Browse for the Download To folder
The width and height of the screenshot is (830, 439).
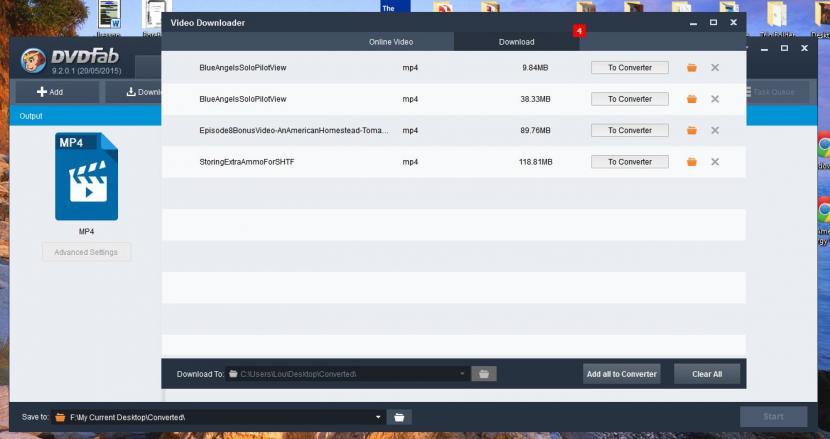click(x=483, y=374)
